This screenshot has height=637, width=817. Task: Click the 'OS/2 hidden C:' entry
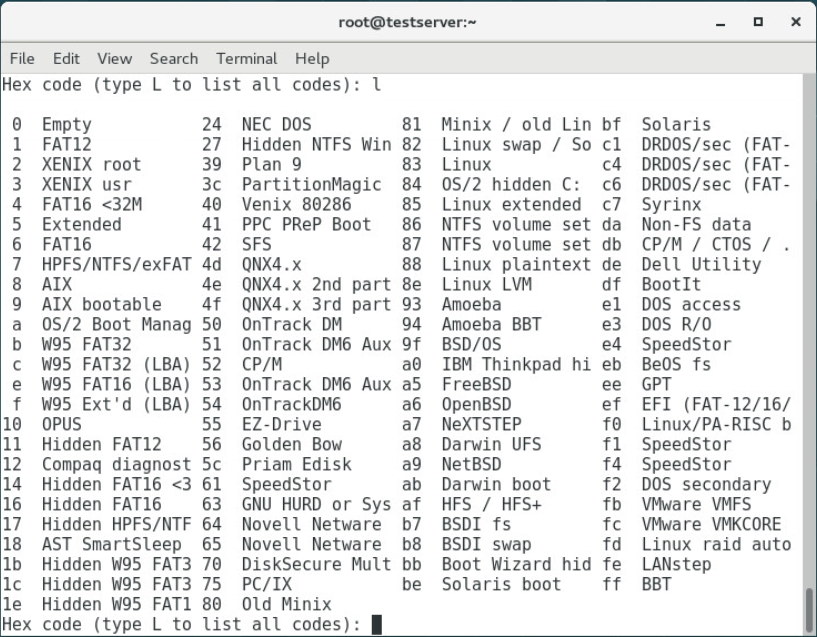point(511,184)
